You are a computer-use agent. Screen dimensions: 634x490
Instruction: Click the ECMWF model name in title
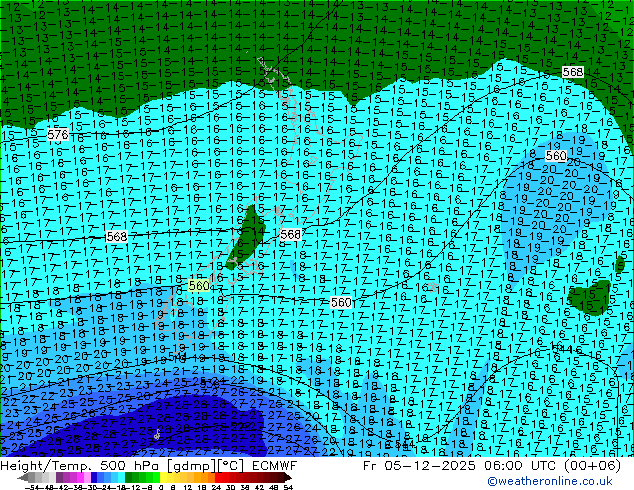(275, 466)
